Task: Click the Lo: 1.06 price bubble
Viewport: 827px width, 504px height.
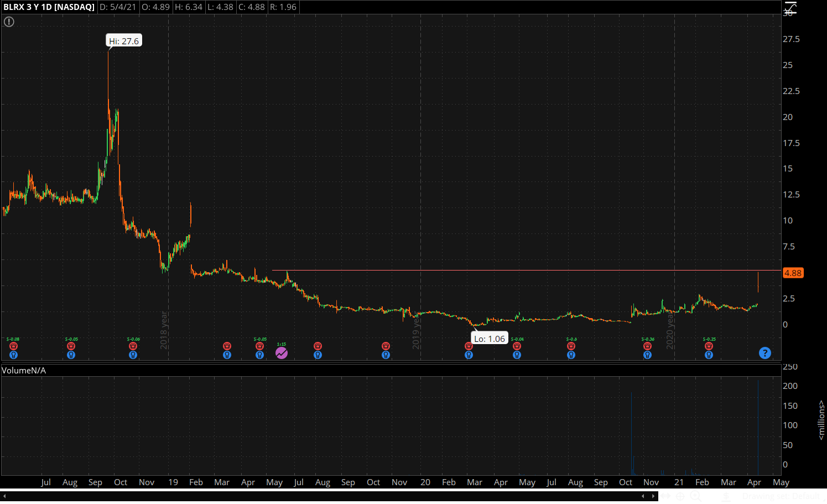Action: point(490,339)
